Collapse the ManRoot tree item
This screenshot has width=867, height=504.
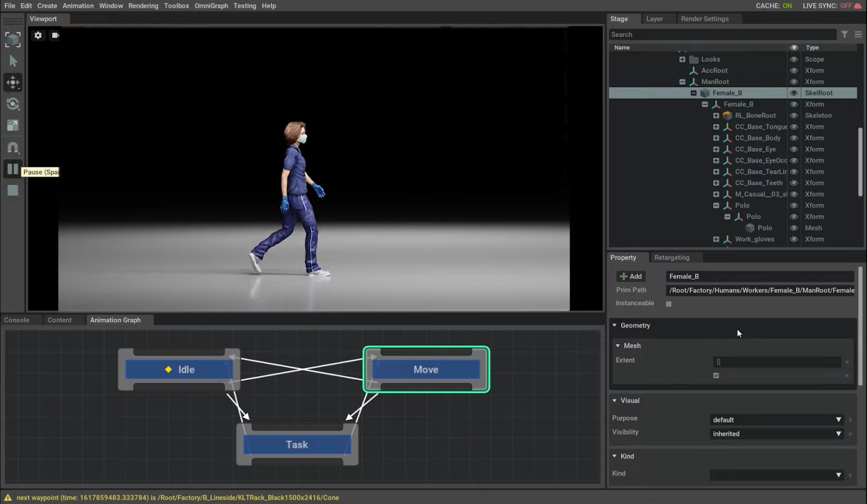point(682,82)
